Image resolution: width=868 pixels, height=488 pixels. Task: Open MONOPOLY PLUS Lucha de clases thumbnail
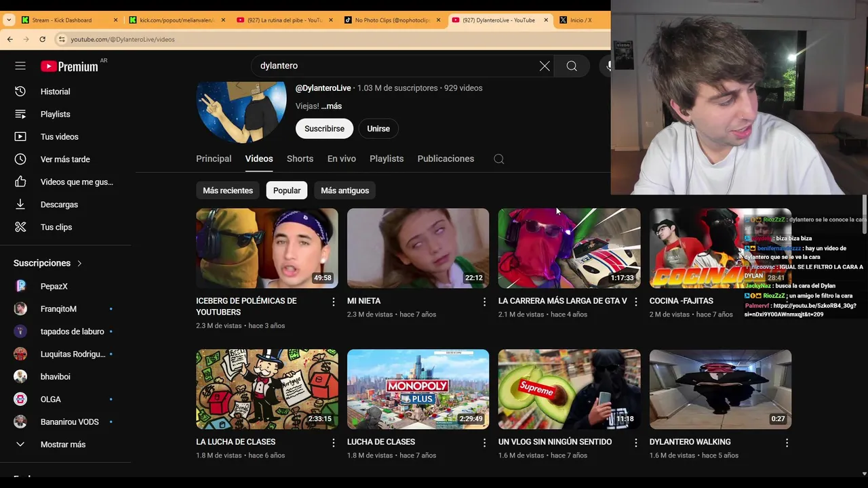(x=418, y=389)
